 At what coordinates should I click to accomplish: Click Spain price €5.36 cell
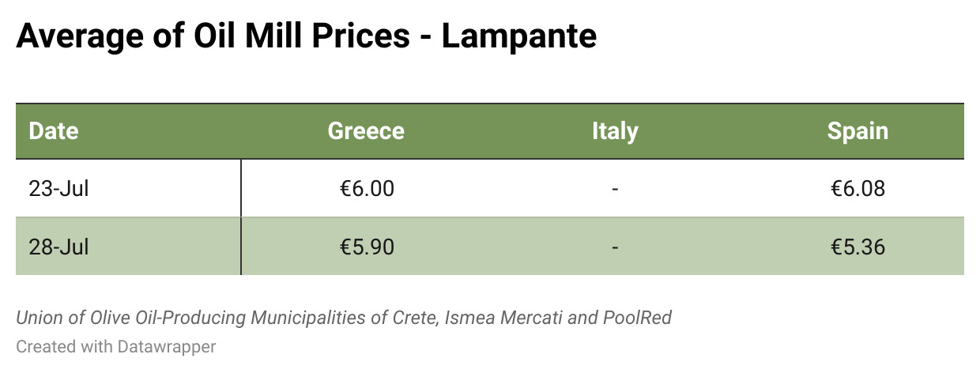click(857, 247)
